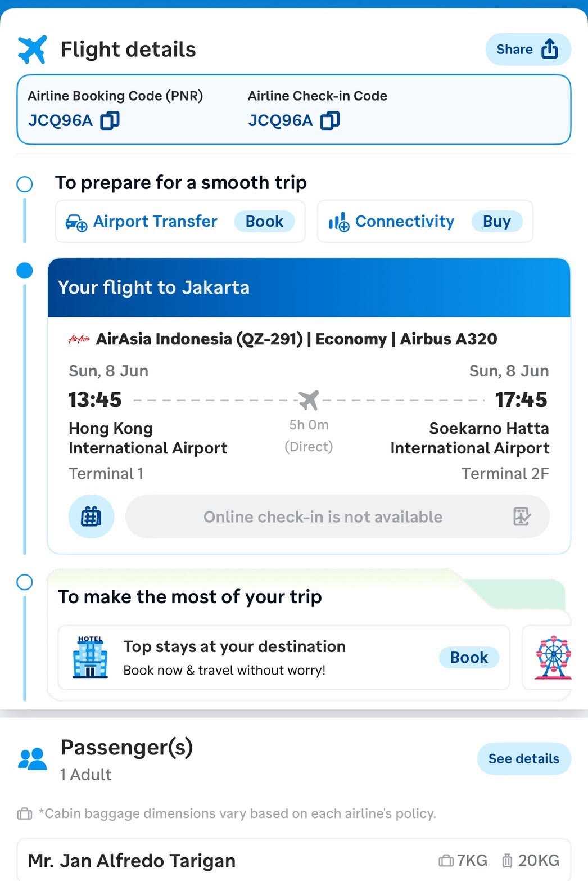The width and height of the screenshot is (588, 881).
Task: Tap the 20KG checked baggage indicator
Action: pos(530,861)
